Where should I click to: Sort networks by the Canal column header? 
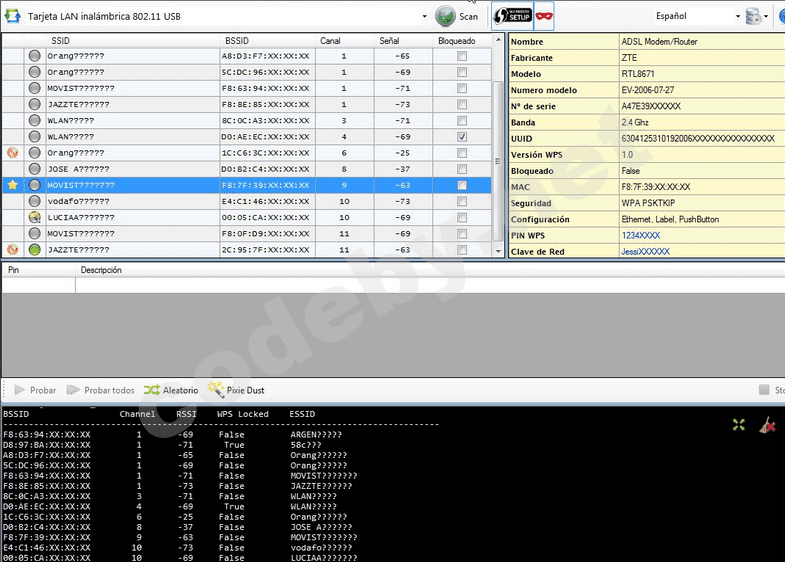tap(329, 40)
